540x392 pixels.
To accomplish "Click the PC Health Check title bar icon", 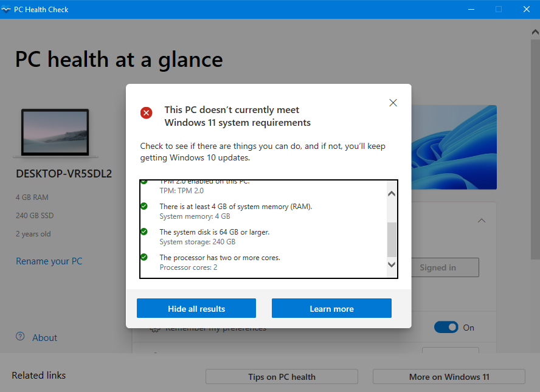I will click(6, 10).
